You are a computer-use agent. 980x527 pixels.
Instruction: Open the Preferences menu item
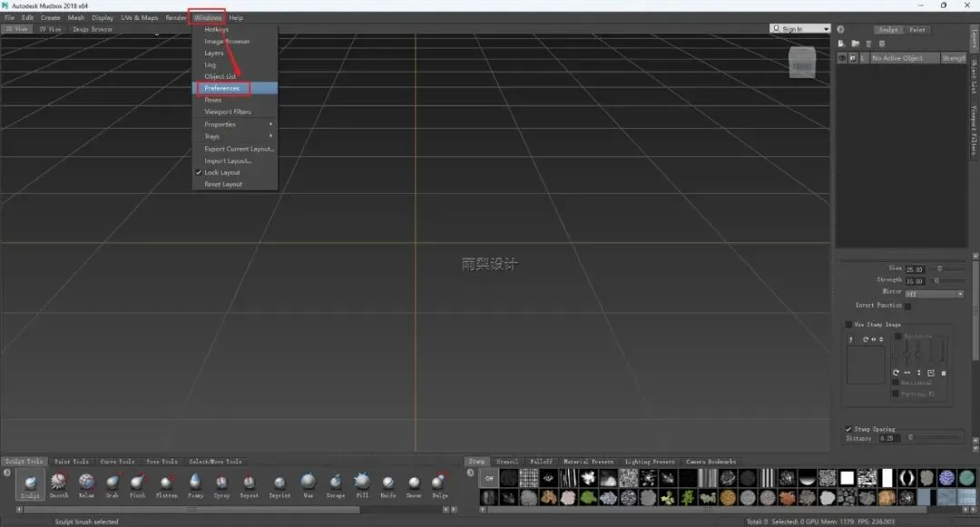[235, 88]
